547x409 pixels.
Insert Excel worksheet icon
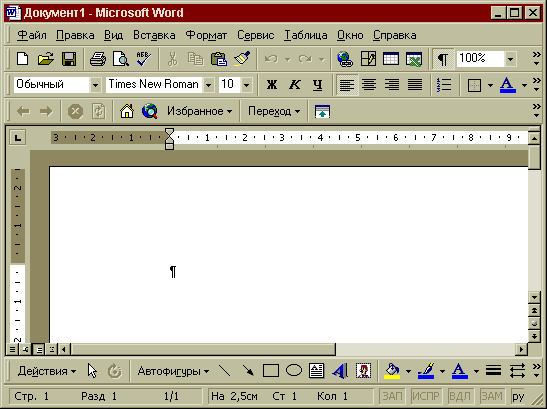[x=414, y=59]
